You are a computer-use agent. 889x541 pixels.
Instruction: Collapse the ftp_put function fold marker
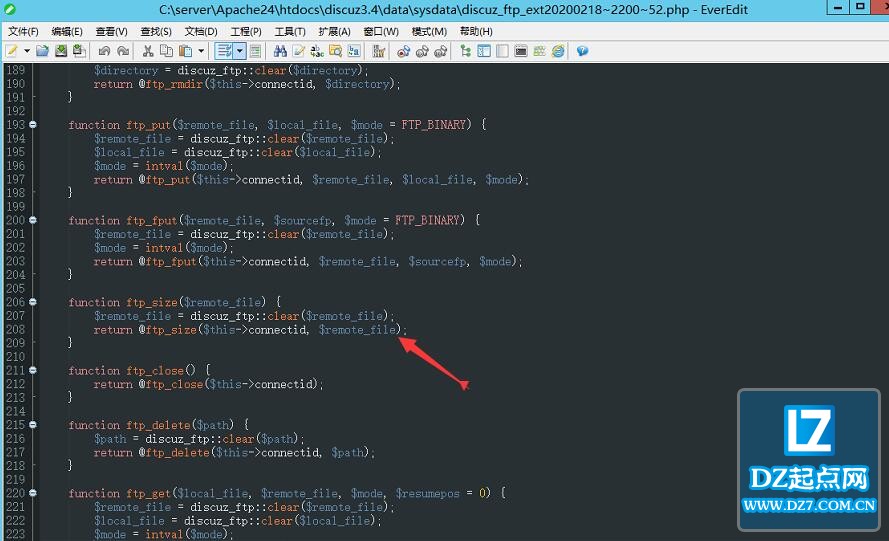(x=33, y=124)
